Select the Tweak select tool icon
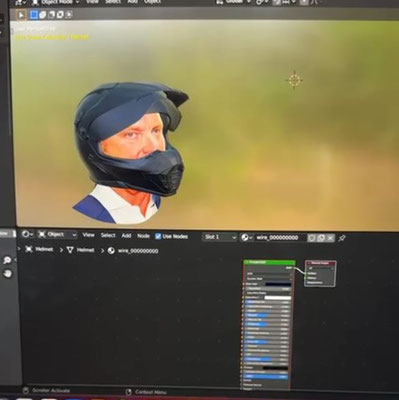The width and height of the screenshot is (399, 400). point(21,15)
